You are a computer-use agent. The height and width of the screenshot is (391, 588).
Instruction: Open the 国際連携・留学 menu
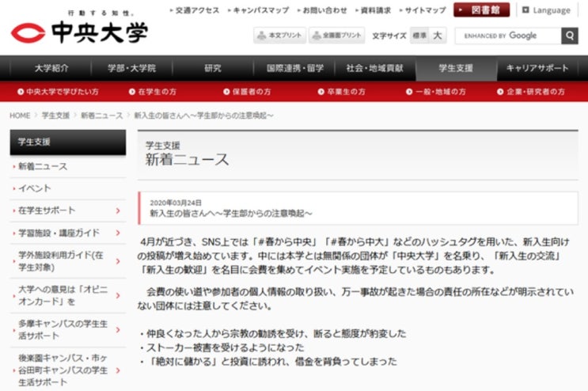click(x=294, y=68)
